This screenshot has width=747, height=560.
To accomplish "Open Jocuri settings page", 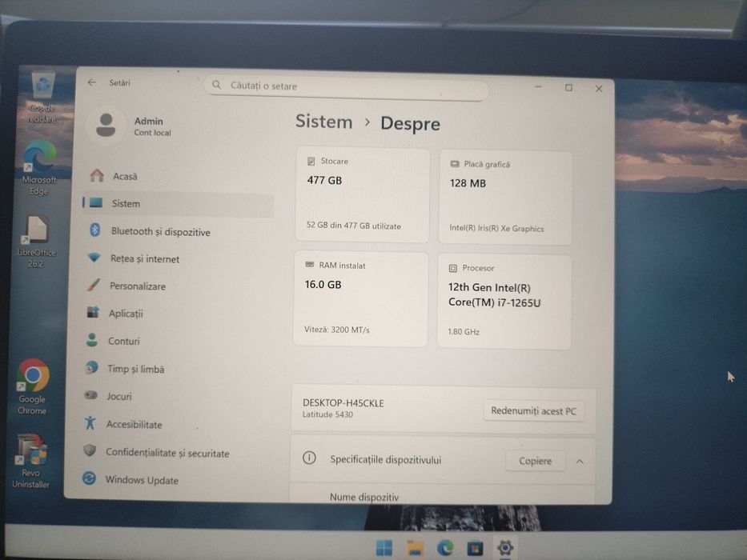I will pyautogui.click(x=119, y=396).
